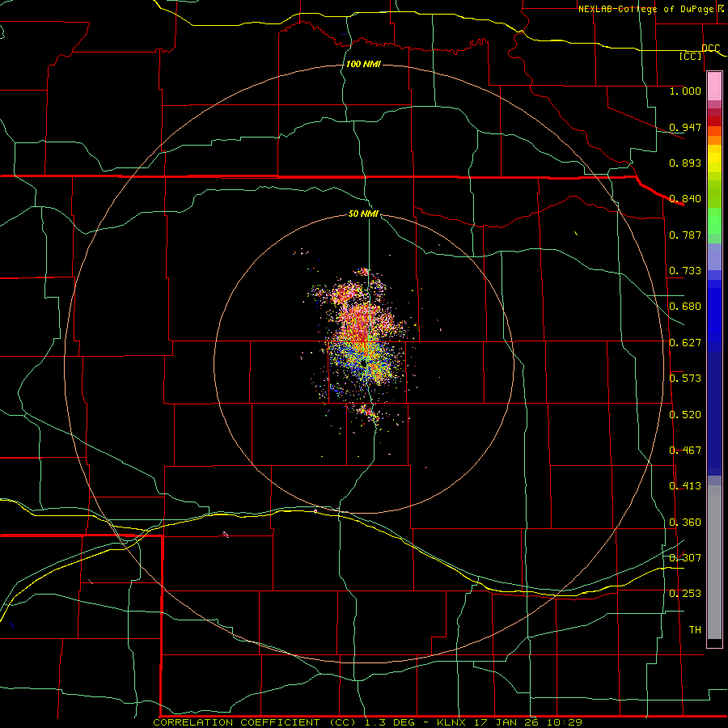Click the [CC] units label
The height and width of the screenshot is (728, 728).
(691, 56)
